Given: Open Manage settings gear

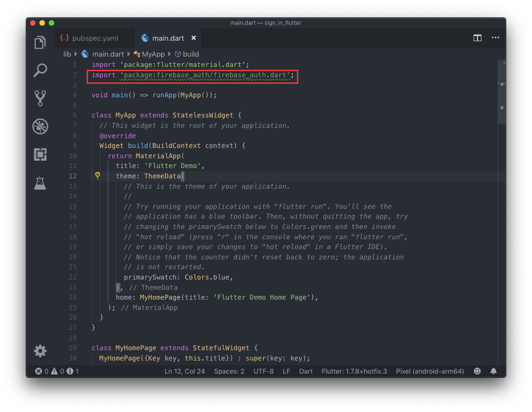Looking at the screenshot, I should point(40,351).
